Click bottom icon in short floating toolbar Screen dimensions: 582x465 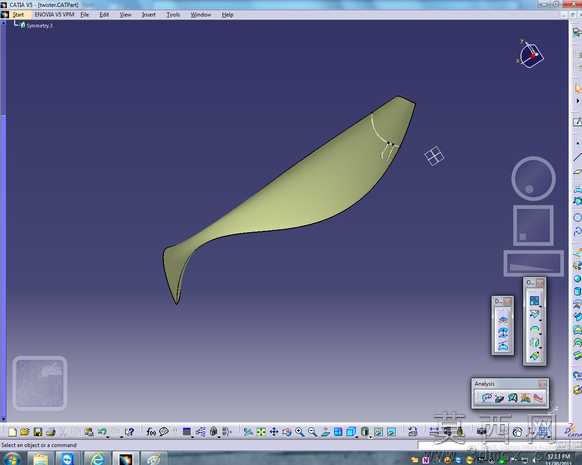coord(503,346)
